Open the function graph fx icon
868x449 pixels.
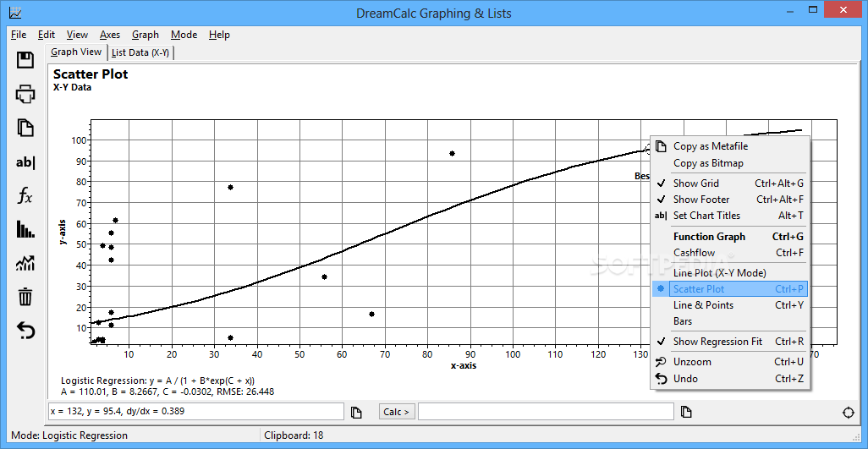(25, 195)
